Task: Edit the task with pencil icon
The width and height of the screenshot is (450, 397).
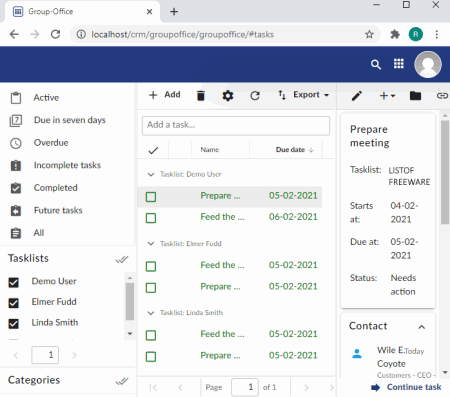Action: click(357, 96)
